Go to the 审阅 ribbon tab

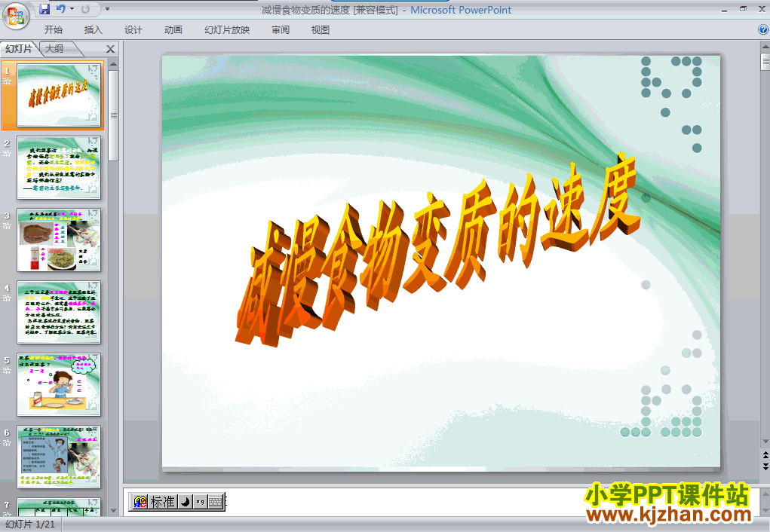281,30
